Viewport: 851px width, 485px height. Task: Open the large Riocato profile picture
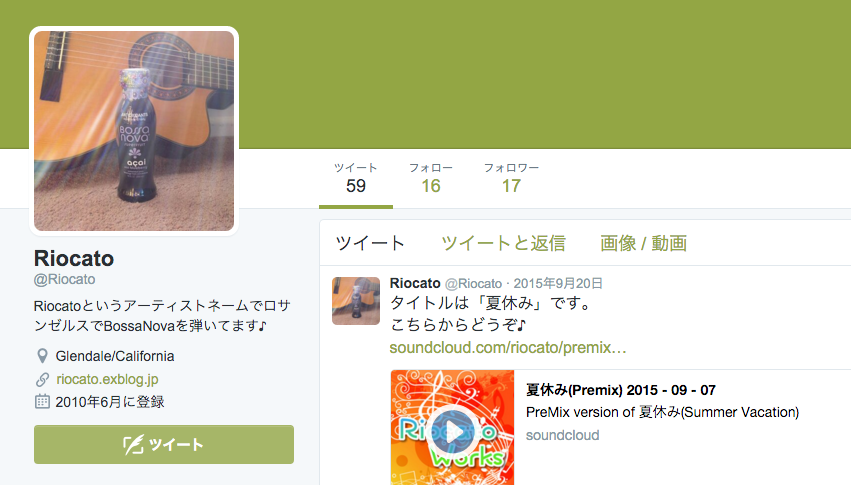134,131
